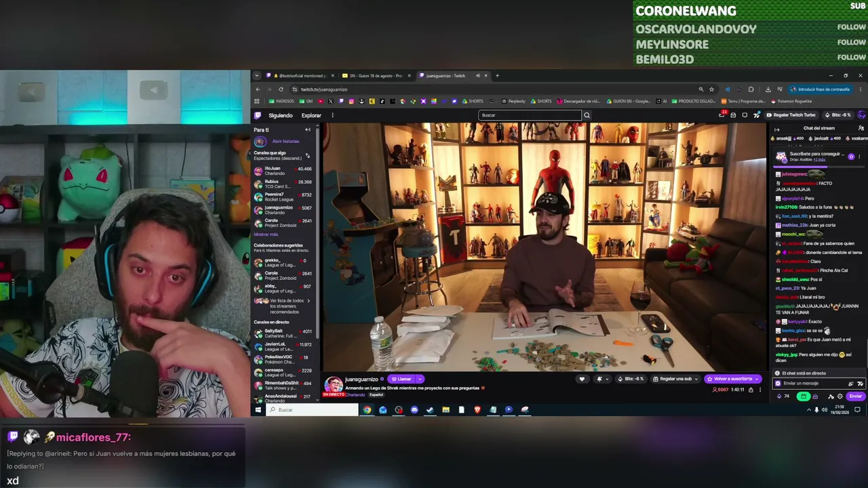Switch to the SN - Guion 18 de agosto tab

(375, 76)
